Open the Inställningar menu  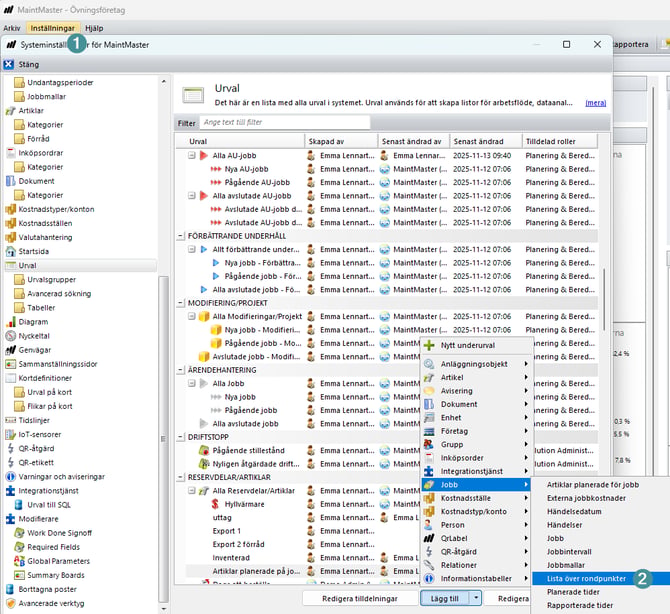point(53,28)
